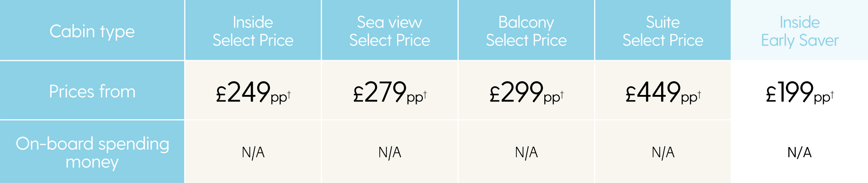Choose the Balcony Select Price column header
Image resolution: width=868 pixels, height=183 pixels.
point(526,30)
